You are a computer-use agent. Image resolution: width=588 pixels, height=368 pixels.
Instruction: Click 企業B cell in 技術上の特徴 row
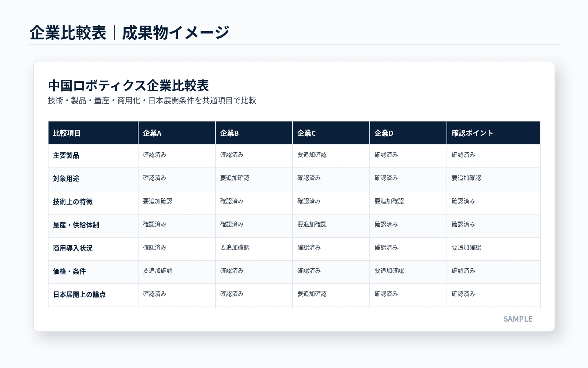(x=254, y=202)
